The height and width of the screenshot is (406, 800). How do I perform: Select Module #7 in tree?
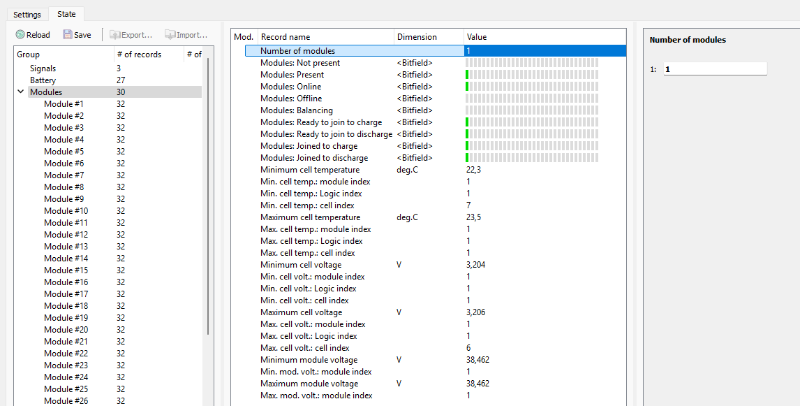click(64, 175)
